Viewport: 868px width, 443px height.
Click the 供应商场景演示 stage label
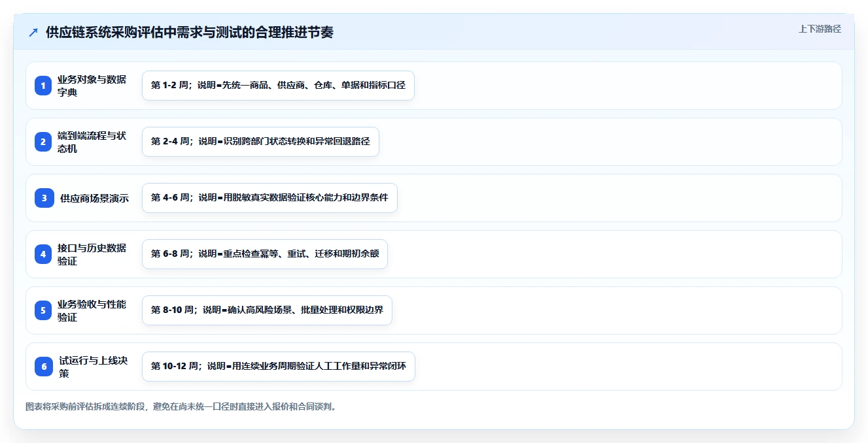[x=94, y=198]
